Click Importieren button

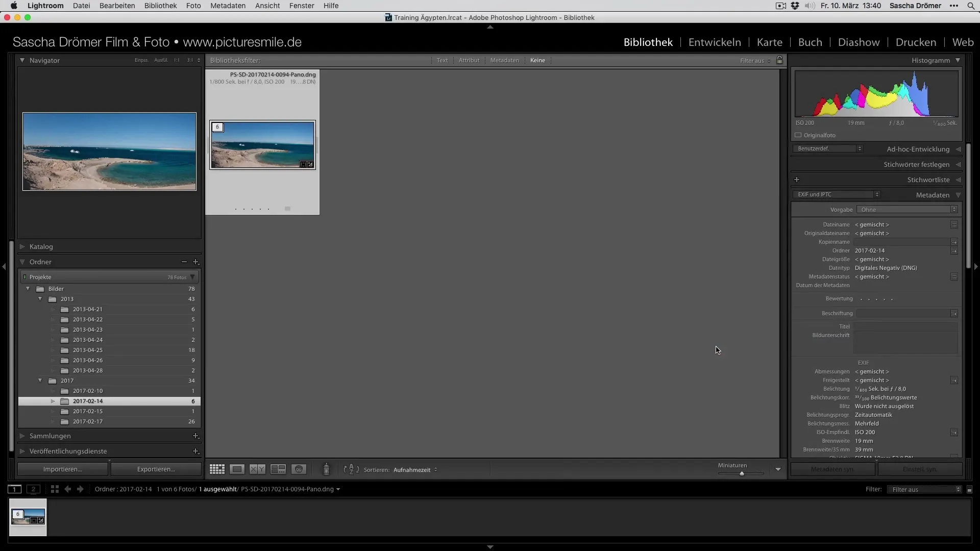tap(63, 469)
